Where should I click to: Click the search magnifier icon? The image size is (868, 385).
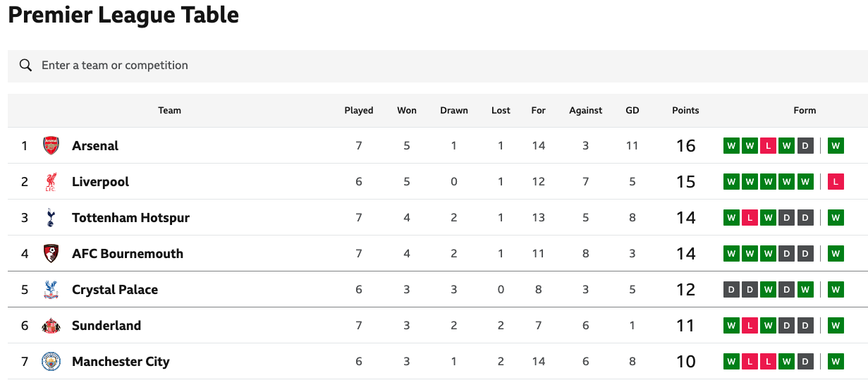[26, 66]
